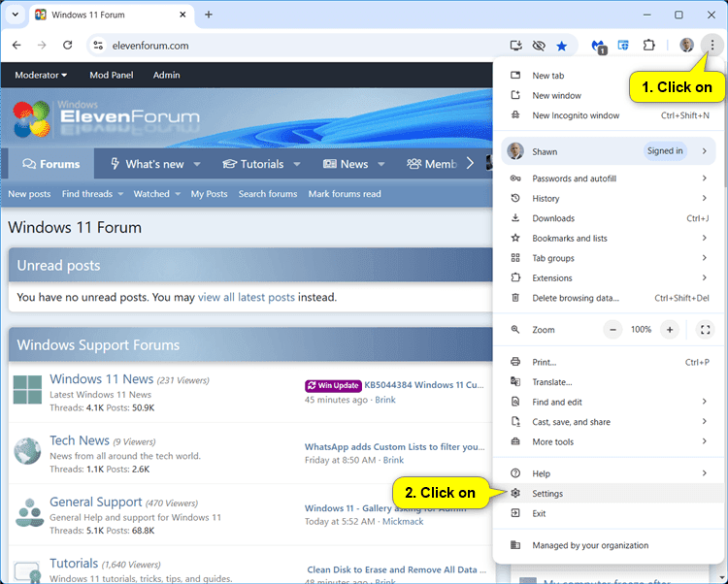The height and width of the screenshot is (584, 728).
Task: Choose Exit from the menu
Action: (x=609, y=513)
